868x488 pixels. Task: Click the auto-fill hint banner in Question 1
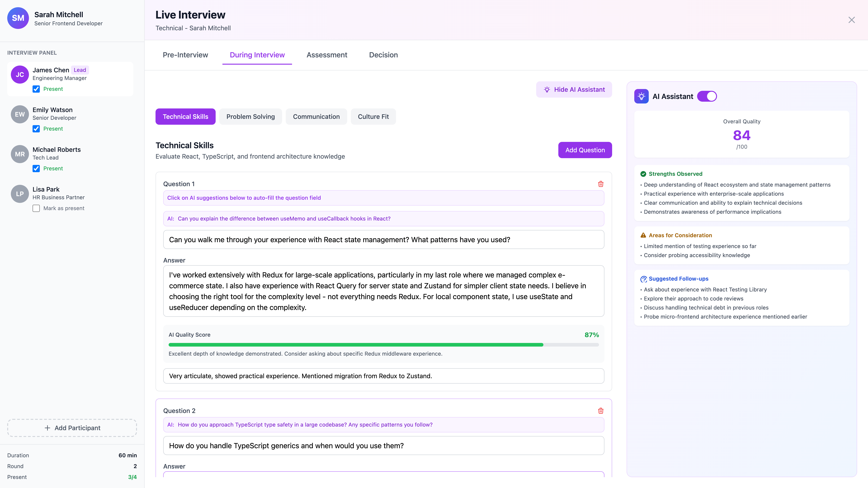click(x=384, y=198)
